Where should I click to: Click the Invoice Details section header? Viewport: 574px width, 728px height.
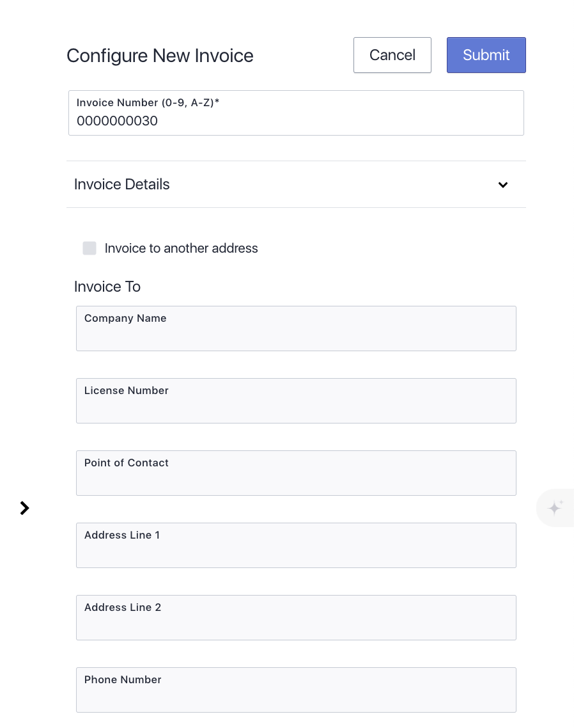296,184
